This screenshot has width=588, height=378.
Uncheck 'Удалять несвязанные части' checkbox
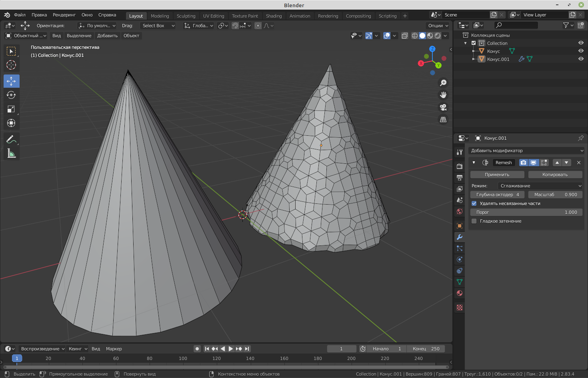(474, 203)
